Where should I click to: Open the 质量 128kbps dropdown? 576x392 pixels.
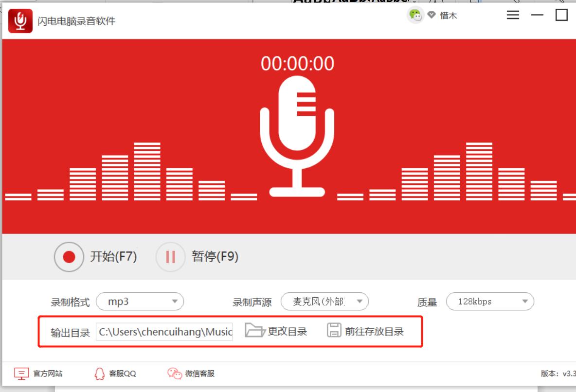[490, 302]
